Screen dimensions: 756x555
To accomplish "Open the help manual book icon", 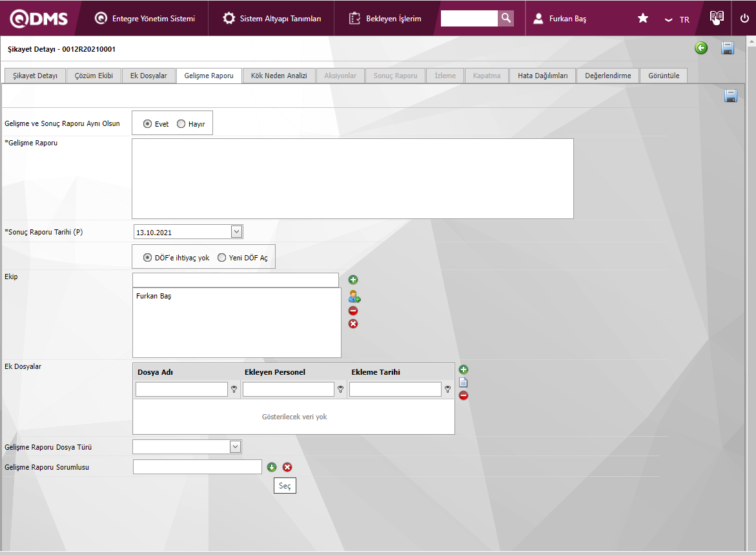I will point(717,17).
